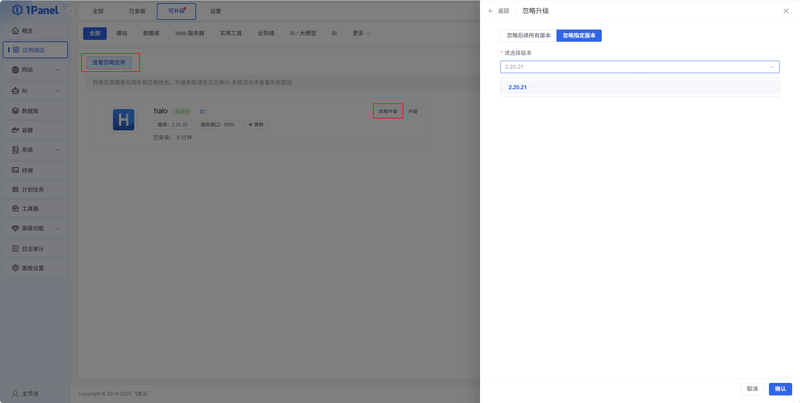Viewport: 800px width, 403px height.
Task: Expand the 高级功能 submenu chevron
Action: coord(57,229)
